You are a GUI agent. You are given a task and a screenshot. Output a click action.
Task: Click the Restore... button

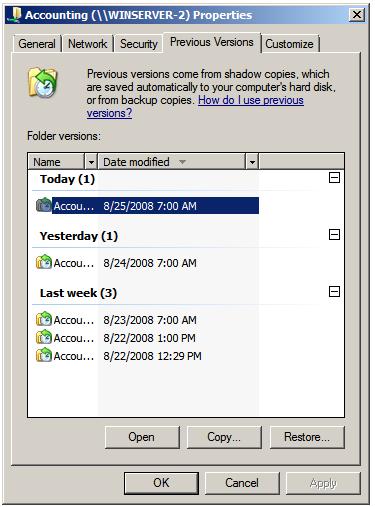[x=307, y=437]
